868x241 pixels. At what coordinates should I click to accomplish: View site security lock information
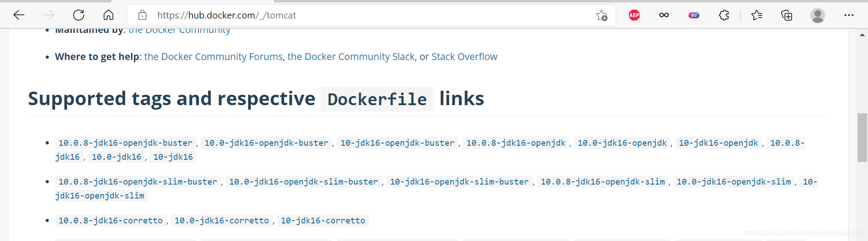click(x=142, y=15)
